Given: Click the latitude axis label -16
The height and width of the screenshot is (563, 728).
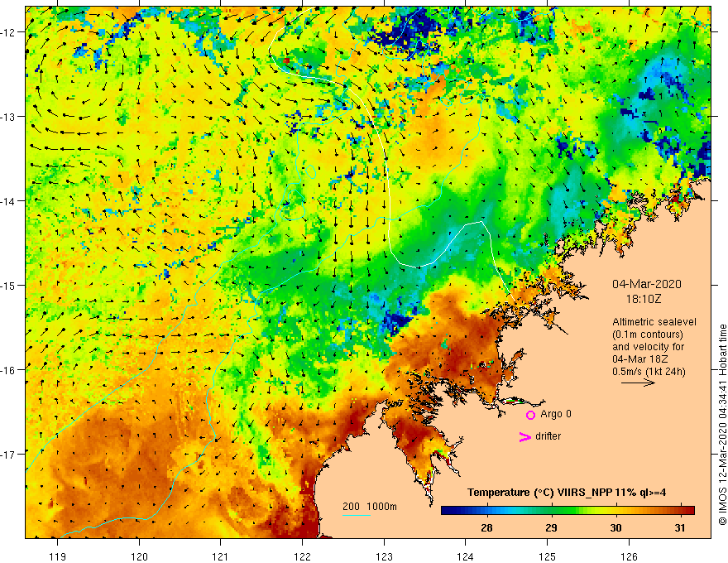Looking at the screenshot, I should (7, 370).
